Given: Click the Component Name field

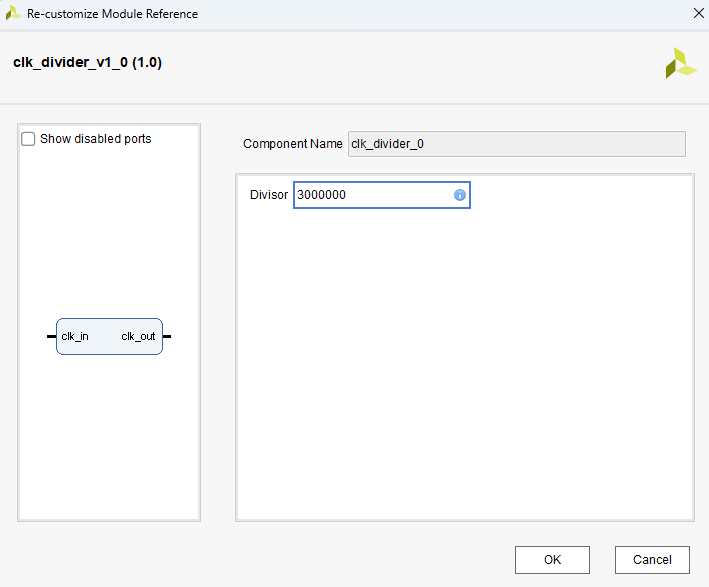Looking at the screenshot, I should (516, 144).
